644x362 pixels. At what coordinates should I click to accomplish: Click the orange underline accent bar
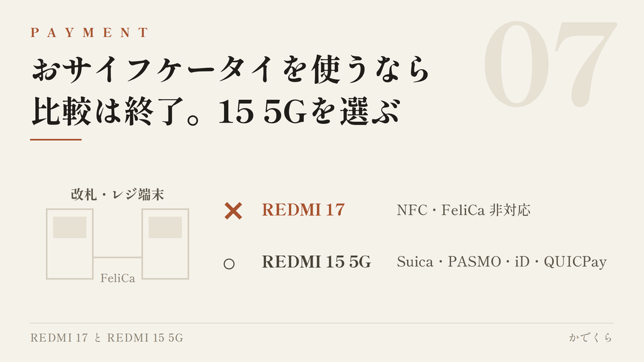pyautogui.click(x=56, y=140)
